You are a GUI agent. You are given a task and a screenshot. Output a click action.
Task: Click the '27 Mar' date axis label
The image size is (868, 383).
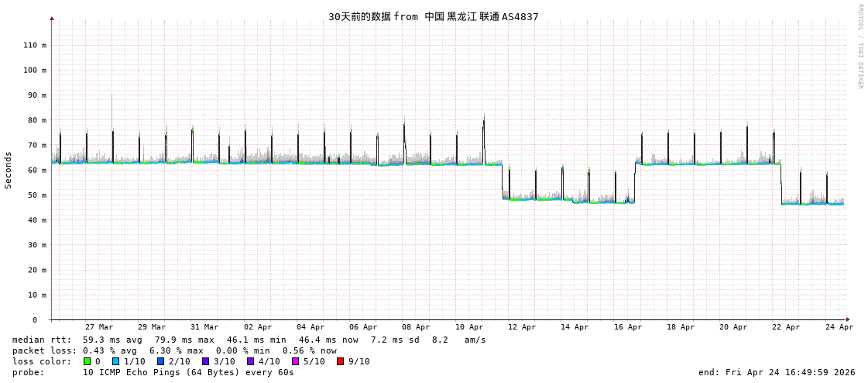(x=100, y=327)
